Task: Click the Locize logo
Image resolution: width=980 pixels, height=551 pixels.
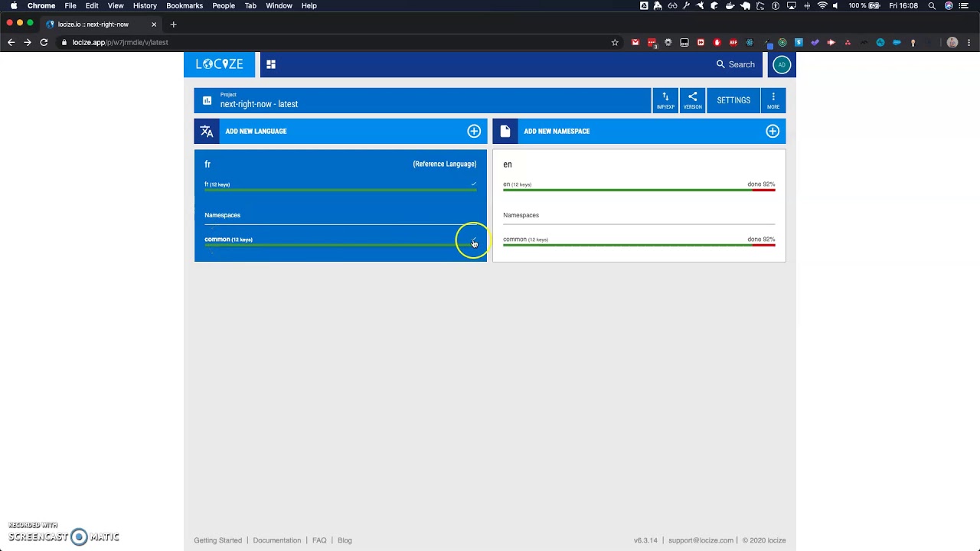Action: 219,64
